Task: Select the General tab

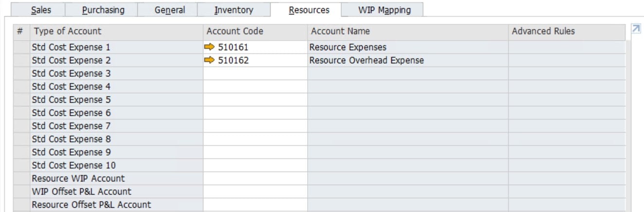Action: pos(170,10)
